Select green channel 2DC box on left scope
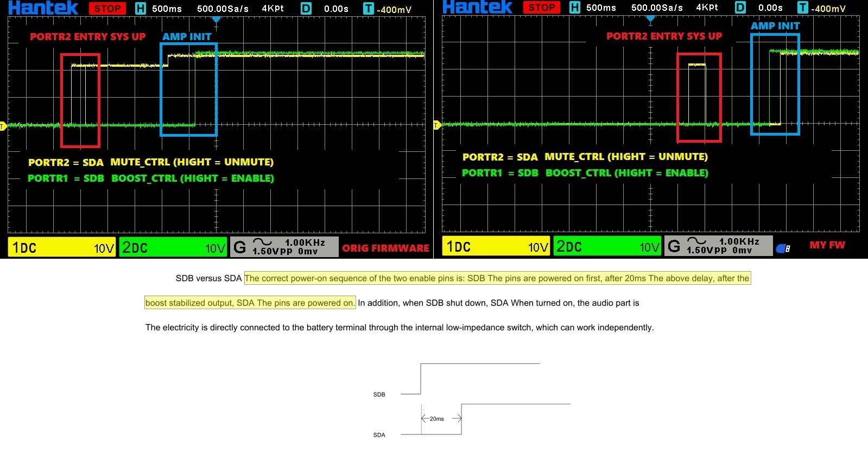868x454 pixels. point(173,247)
